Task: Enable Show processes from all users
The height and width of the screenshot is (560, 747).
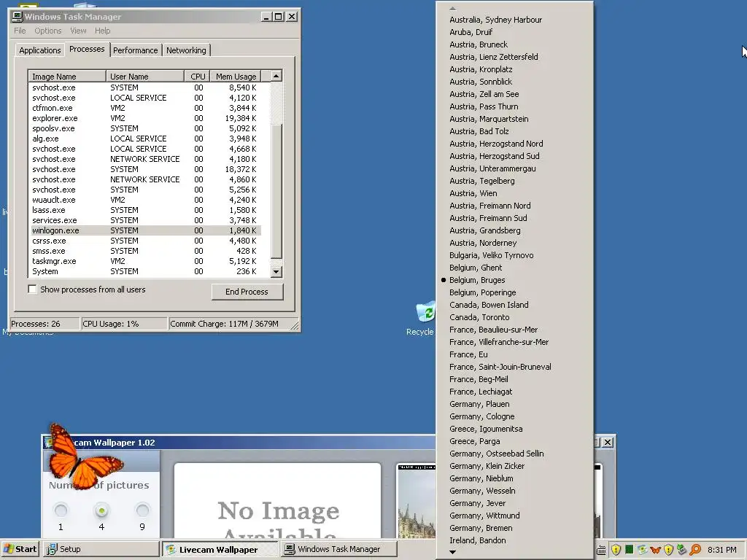Action: [32, 289]
